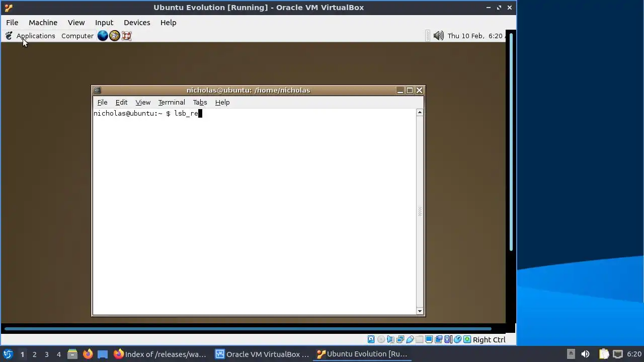Switch to Firefox 'Index of /releases' taskbar window
This screenshot has height=362, width=644.
coord(160,354)
